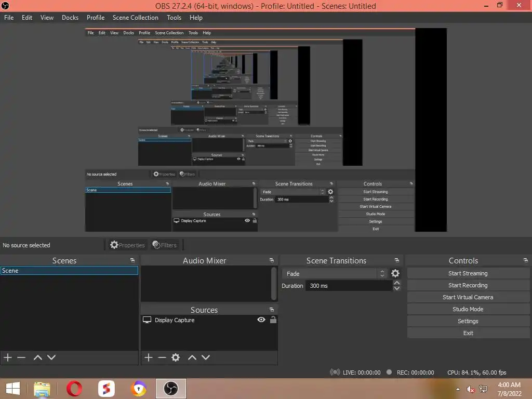Click the red S app taskbar icon

(x=106, y=389)
